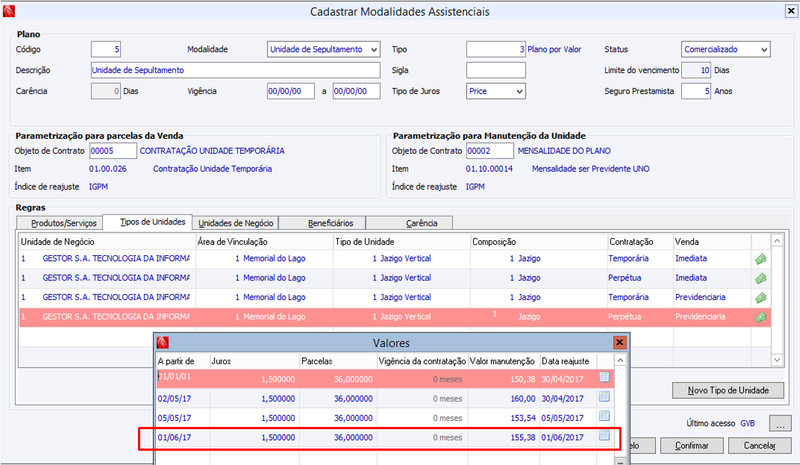Click the money icon on the highlighted Perpétua Previdenciaria row
The width and height of the screenshot is (800, 465).
pyautogui.click(x=761, y=317)
